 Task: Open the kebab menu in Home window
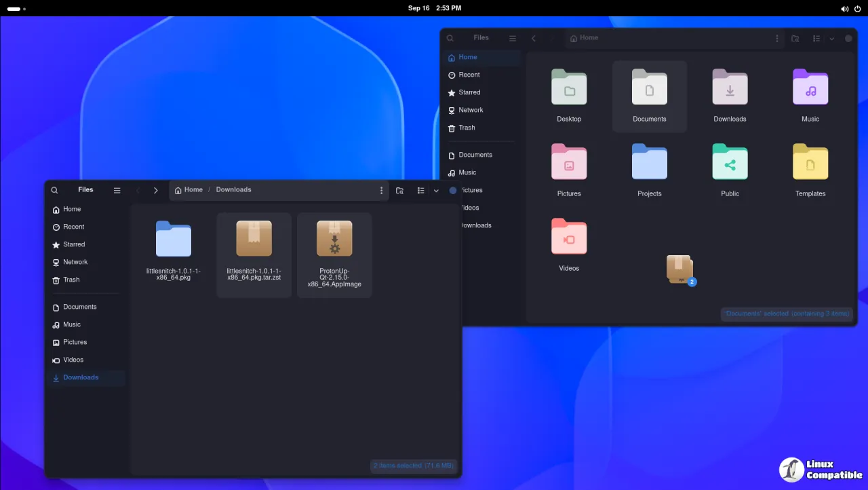[777, 39]
